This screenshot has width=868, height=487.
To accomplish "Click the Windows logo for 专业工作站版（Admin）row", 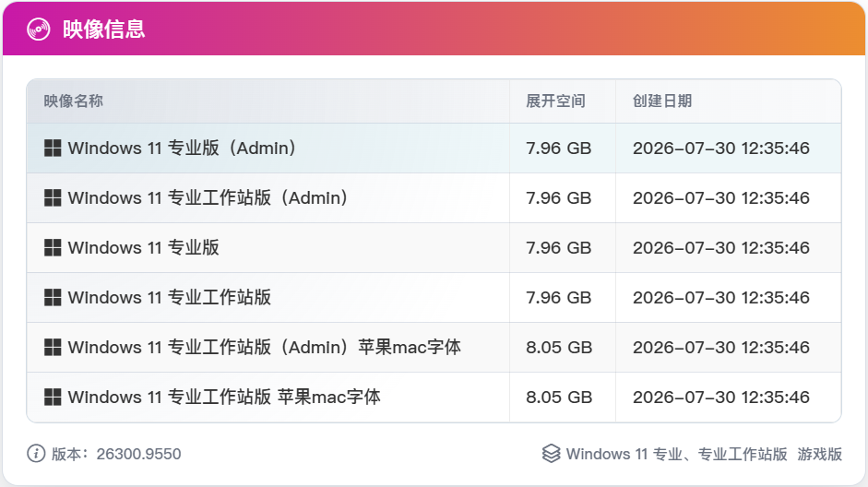I will (x=53, y=198).
